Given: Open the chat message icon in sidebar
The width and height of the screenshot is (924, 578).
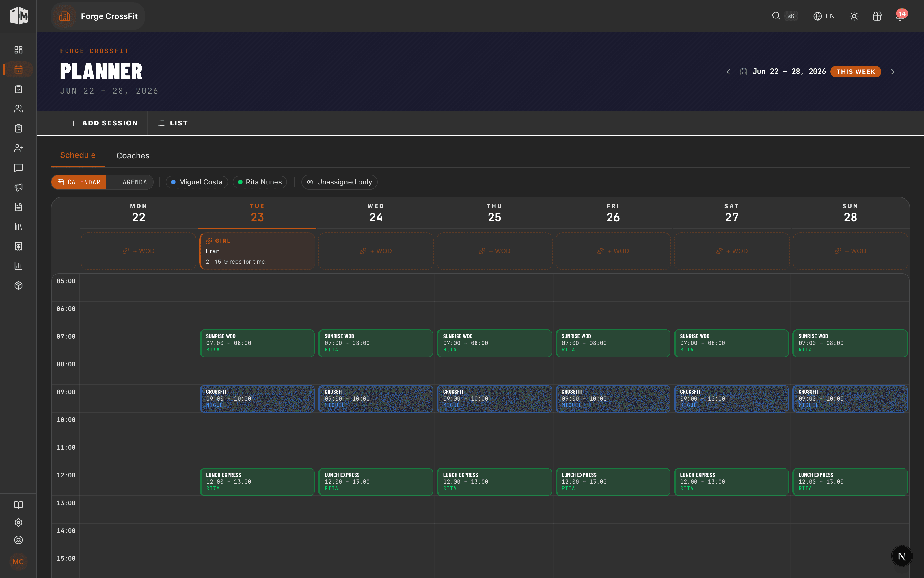Looking at the screenshot, I should click(18, 168).
